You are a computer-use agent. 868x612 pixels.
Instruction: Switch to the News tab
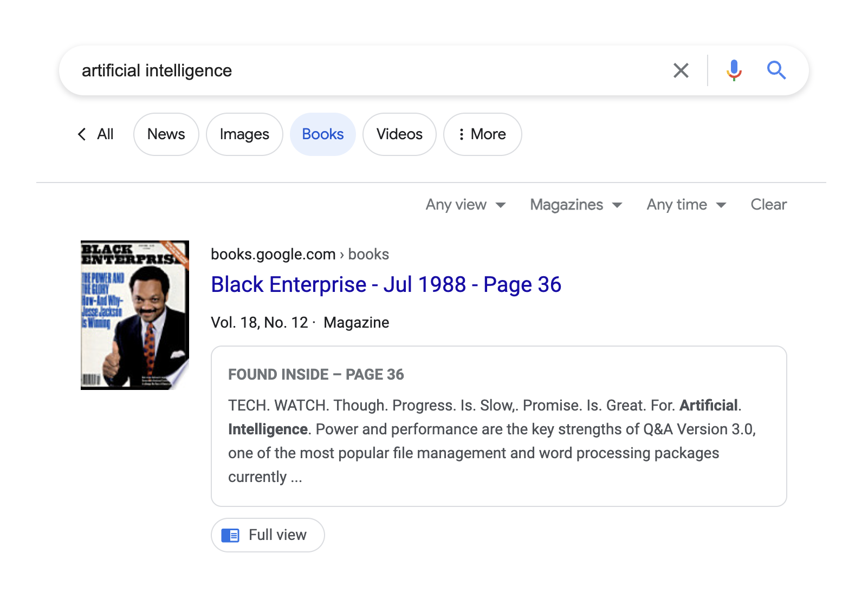(x=166, y=134)
